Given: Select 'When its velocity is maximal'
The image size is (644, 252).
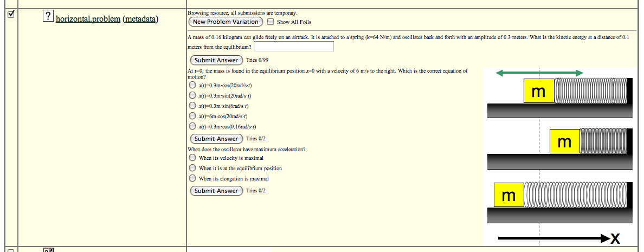Looking at the screenshot, I should (x=192, y=158).
